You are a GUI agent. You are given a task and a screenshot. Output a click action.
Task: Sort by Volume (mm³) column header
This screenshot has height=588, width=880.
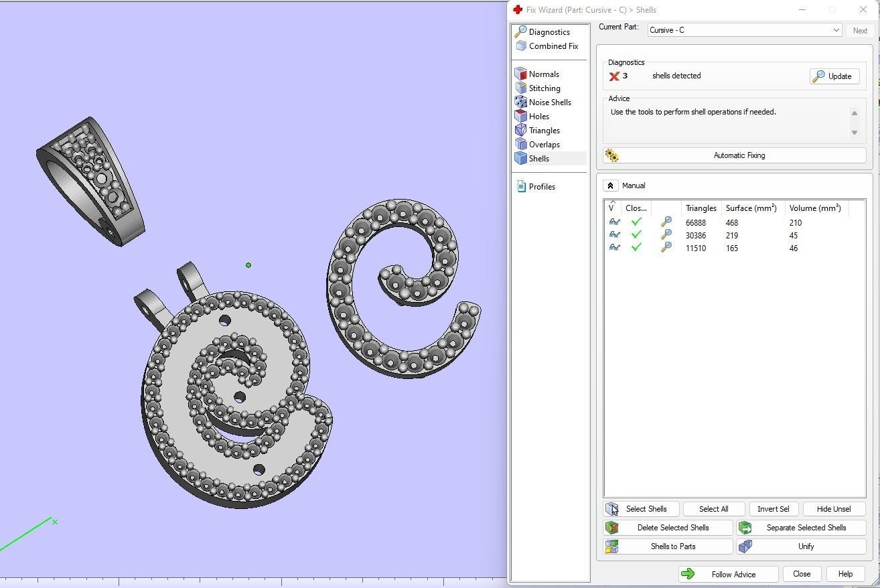click(x=815, y=208)
